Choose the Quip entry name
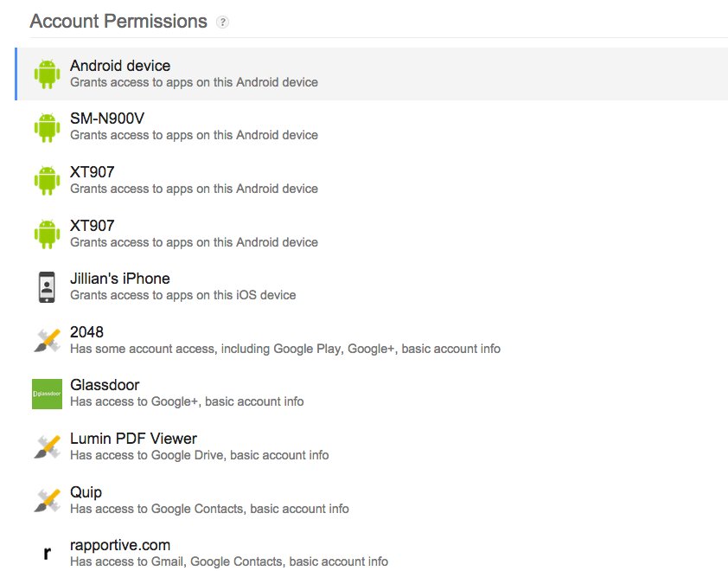 (x=86, y=492)
